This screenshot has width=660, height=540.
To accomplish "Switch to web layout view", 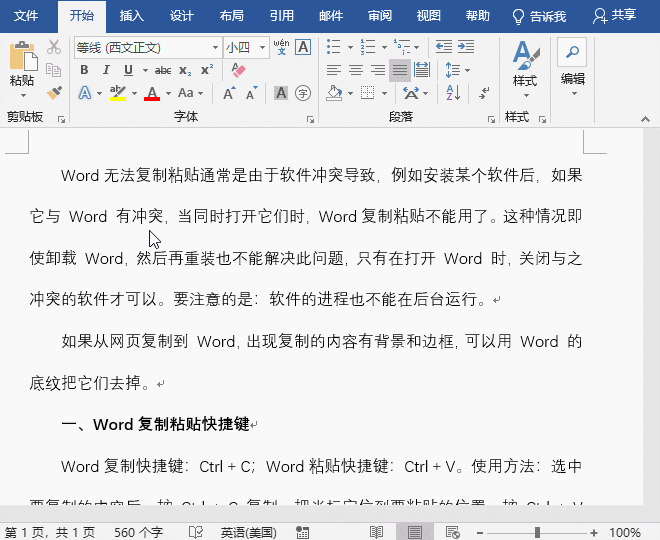I will [x=453, y=532].
